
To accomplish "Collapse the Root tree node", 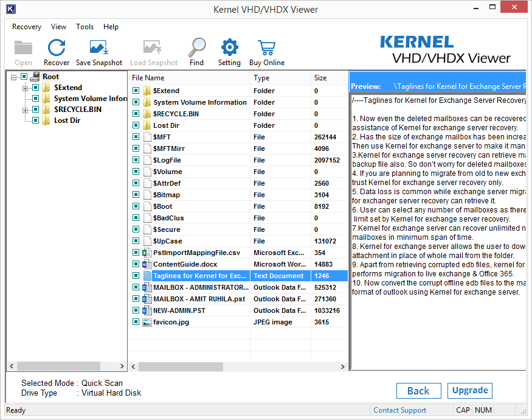I will pyautogui.click(x=14, y=77).
